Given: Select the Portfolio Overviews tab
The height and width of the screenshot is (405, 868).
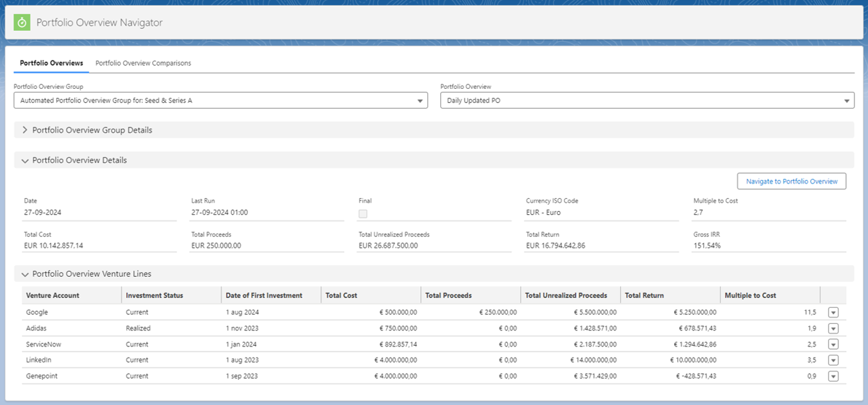Looking at the screenshot, I should 52,63.
